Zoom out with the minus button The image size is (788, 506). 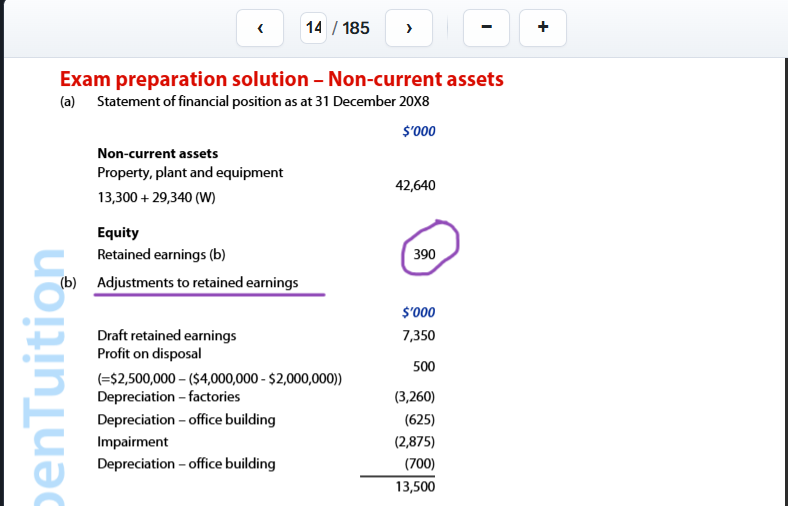(x=486, y=28)
